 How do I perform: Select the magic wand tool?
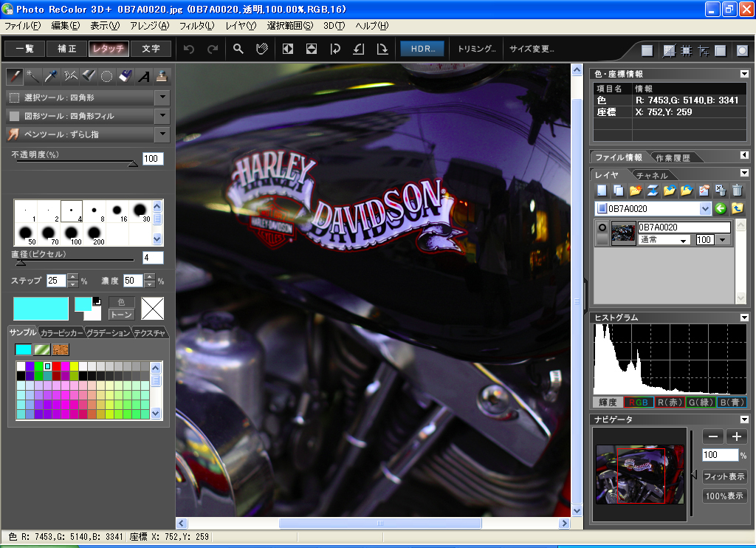pyautogui.click(x=32, y=75)
